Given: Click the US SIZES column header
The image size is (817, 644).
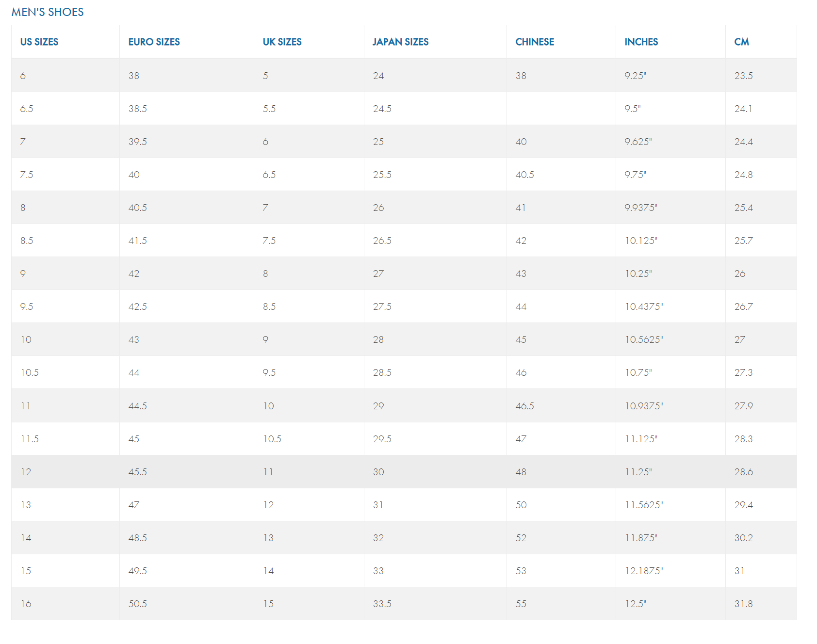Looking at the screenshot, I should 39,42.
